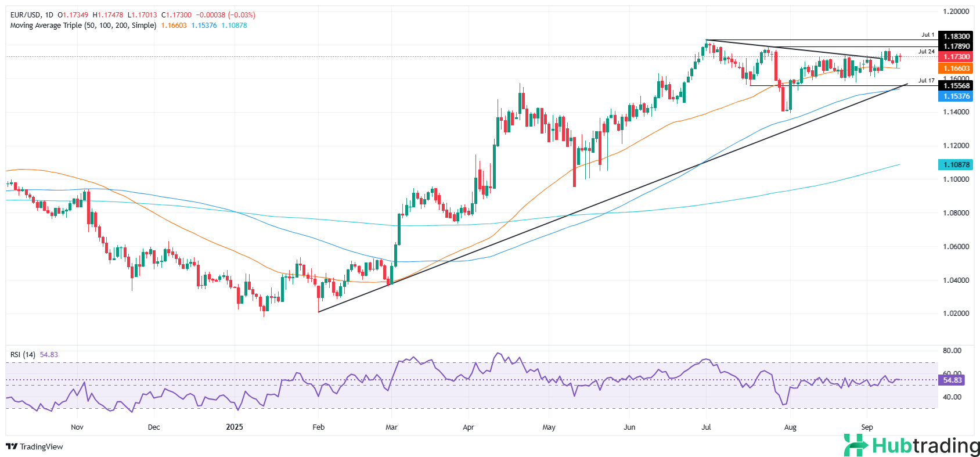Click the TradingView logo

[34, 447]
